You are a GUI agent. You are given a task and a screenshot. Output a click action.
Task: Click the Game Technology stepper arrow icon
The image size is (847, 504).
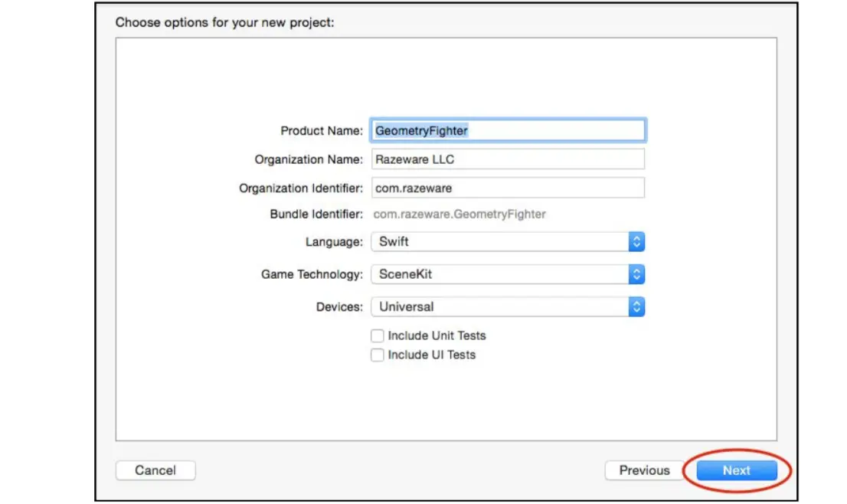point(636,274)
